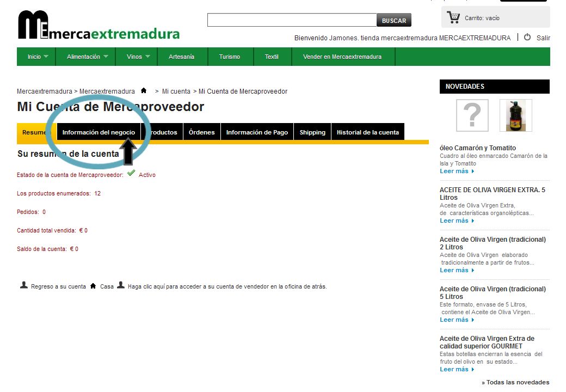
Task: Click the shopping cart icon
Action: 453,17
